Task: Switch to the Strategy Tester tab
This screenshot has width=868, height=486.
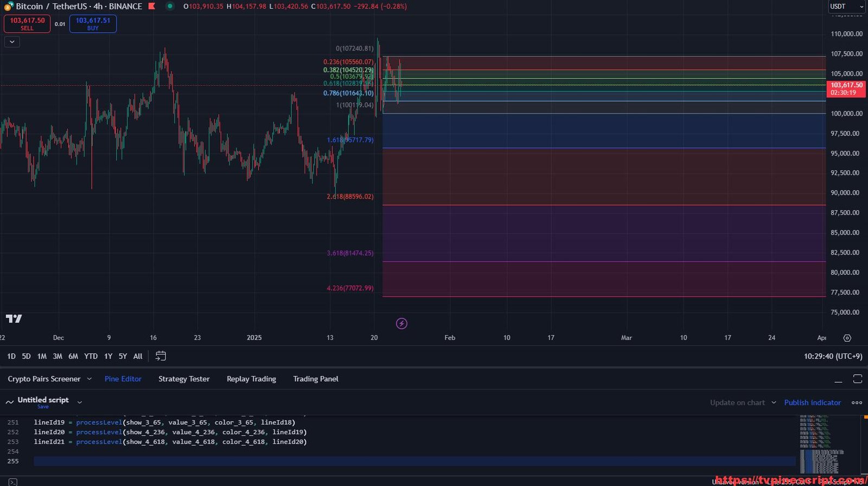Action: click(184, 379)
